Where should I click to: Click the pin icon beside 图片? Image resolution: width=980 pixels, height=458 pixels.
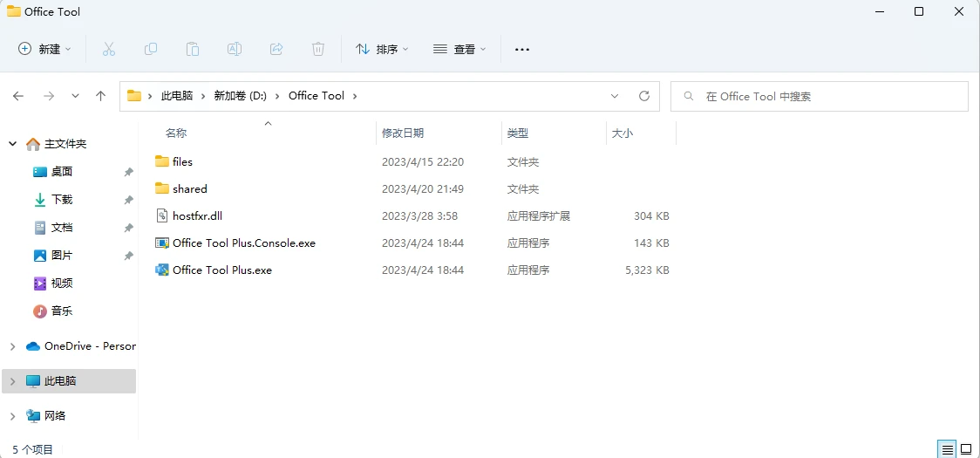tap(128, 256)
